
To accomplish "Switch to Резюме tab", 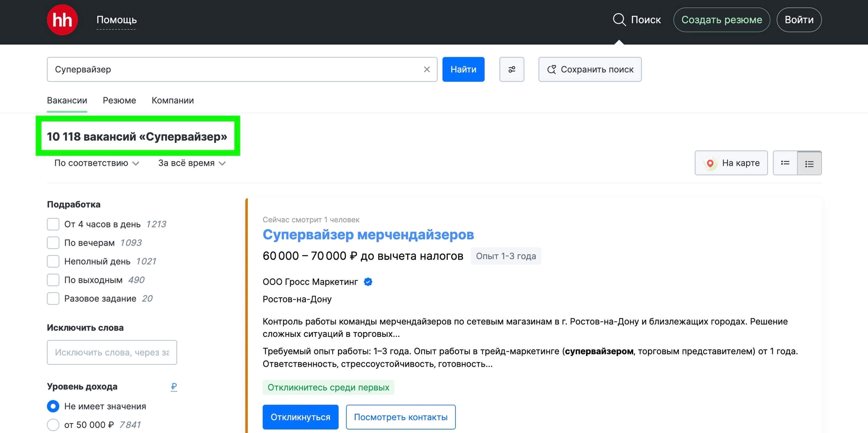I will point(119,100).
